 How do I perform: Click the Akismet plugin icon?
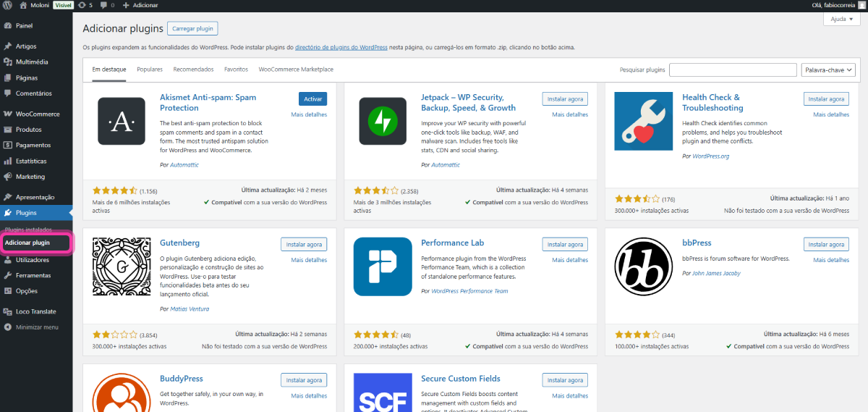click(x=122, y=122)
